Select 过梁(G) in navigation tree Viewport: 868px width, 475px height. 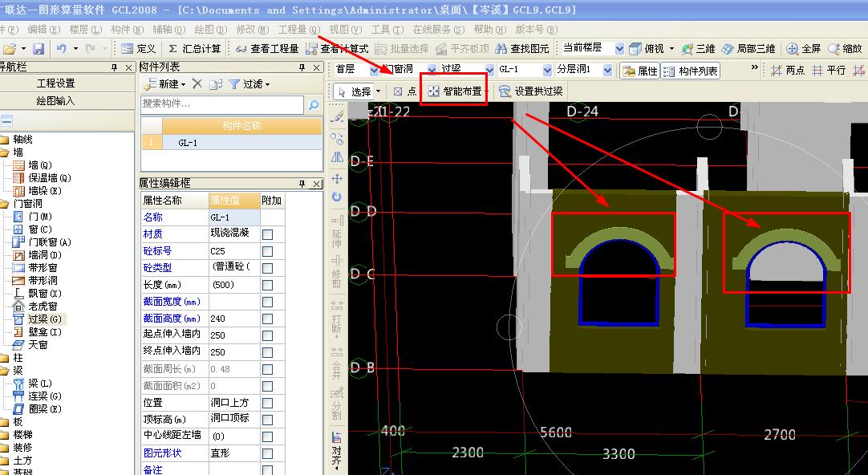pyautogui.click(x=38, y=319)
